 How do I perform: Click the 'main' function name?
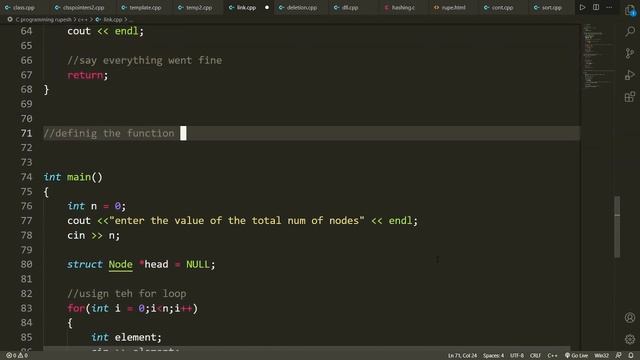click(79, 177)
